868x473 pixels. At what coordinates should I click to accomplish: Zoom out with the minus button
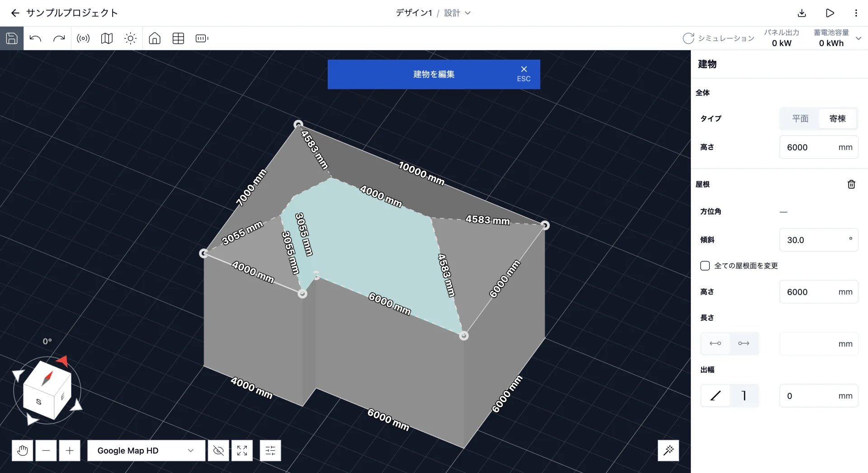[46, 450]
